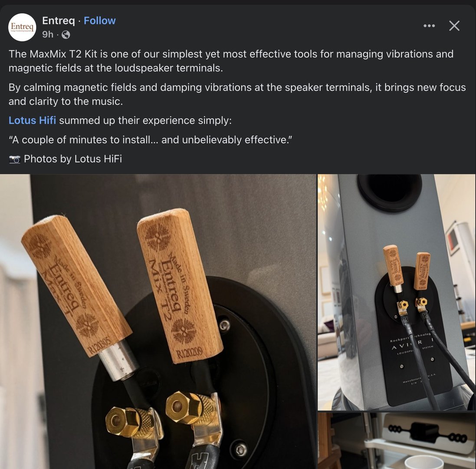Screen dimensions: 476x469
Task: Click the 'Photos by Lotus HiFi' credit text
Action: pos(73,159)
